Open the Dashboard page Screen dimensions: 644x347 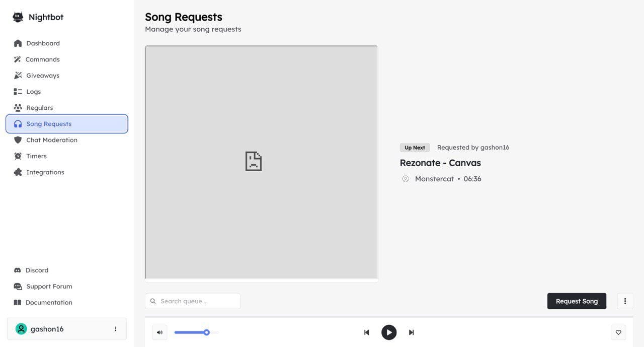43,43
